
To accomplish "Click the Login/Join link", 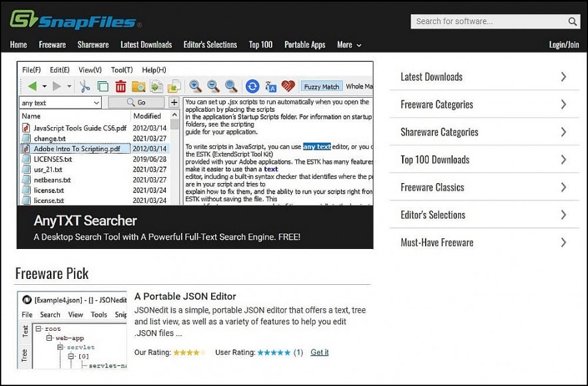I will click(563, 45).
